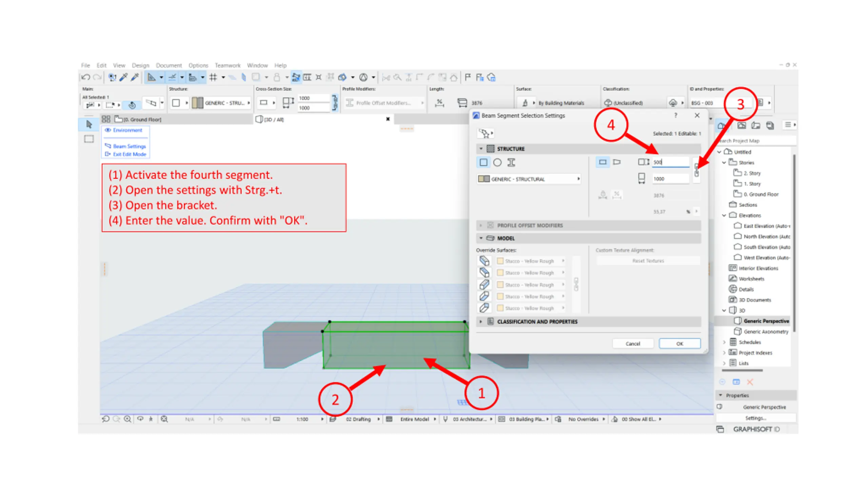
Task: Toggle the grid snap hash icon
Action: tap(213, 77)
